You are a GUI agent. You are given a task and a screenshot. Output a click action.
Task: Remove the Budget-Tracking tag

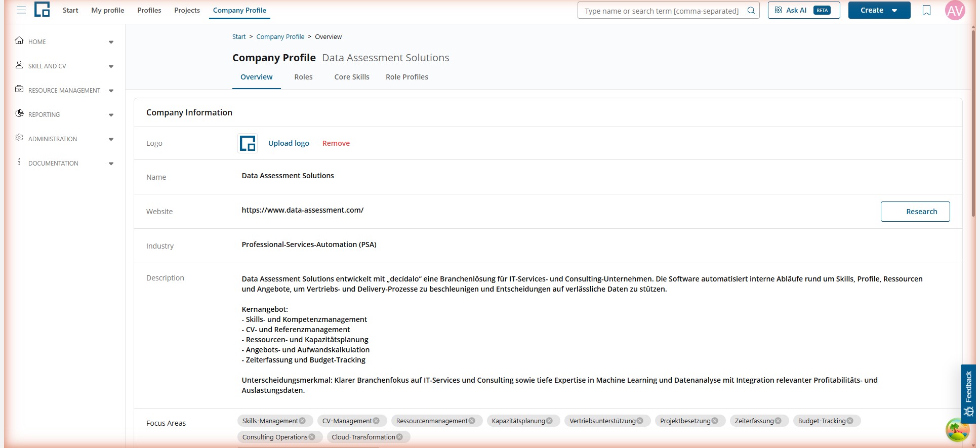850,421
